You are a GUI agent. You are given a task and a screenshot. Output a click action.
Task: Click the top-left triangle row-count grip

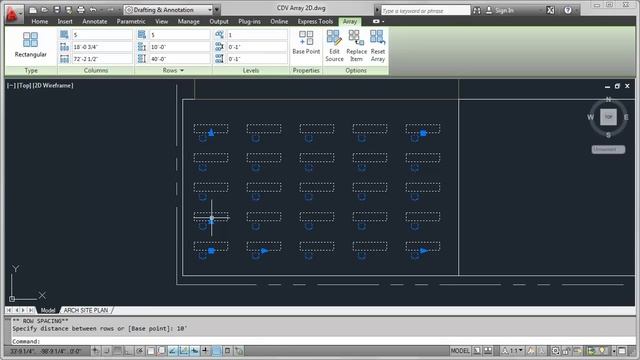pos(211,132)
